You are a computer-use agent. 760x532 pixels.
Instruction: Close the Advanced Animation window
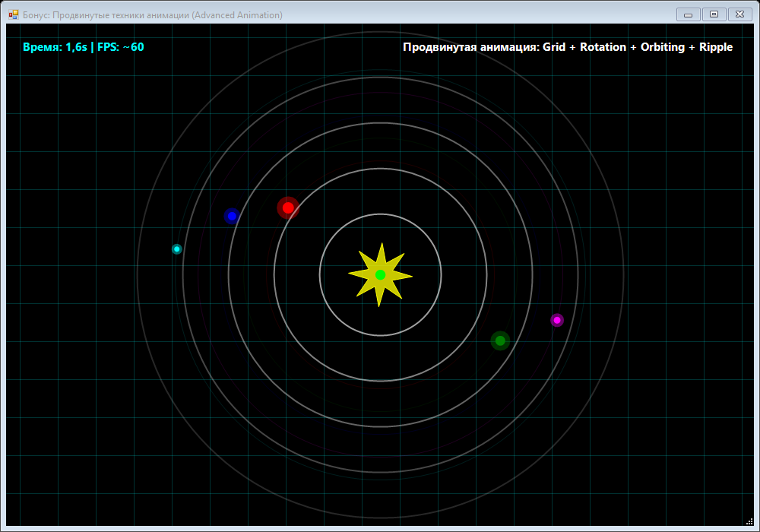coord(739,14)
